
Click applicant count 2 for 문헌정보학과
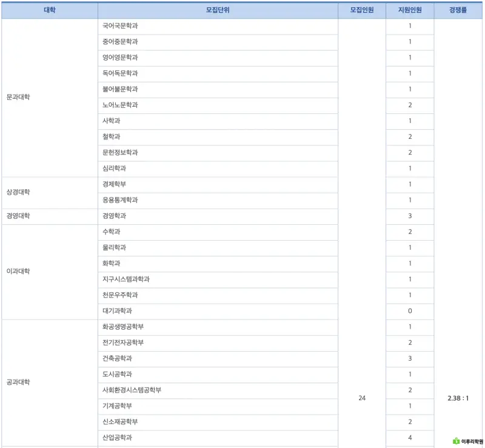[x=410, y=153]
